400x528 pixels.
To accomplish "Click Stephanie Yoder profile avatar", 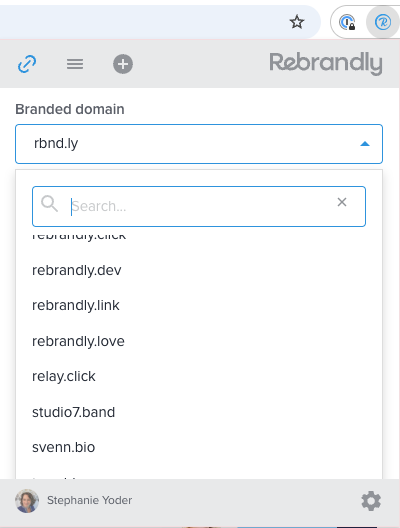I will tap(27, 501).
